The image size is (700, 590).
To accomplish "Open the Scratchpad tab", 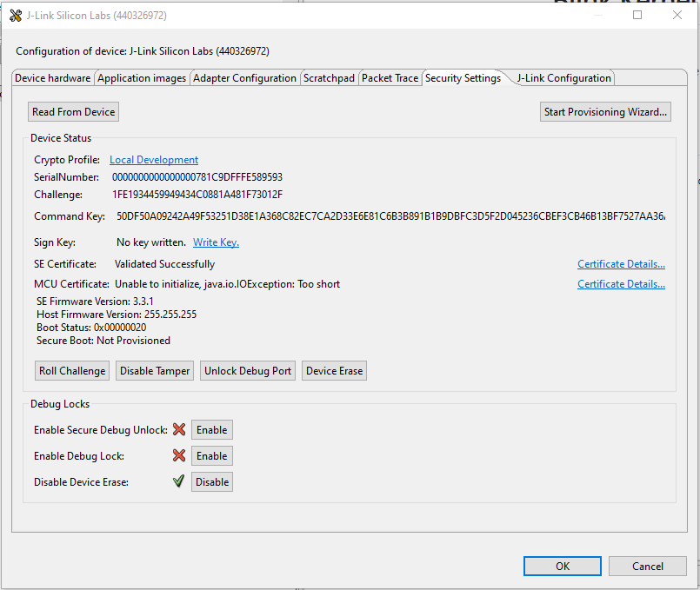I will click(x=329, y=77).
